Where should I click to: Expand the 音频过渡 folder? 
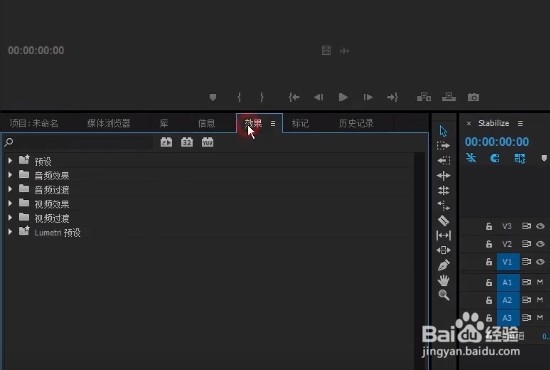(x=10, y=189)
